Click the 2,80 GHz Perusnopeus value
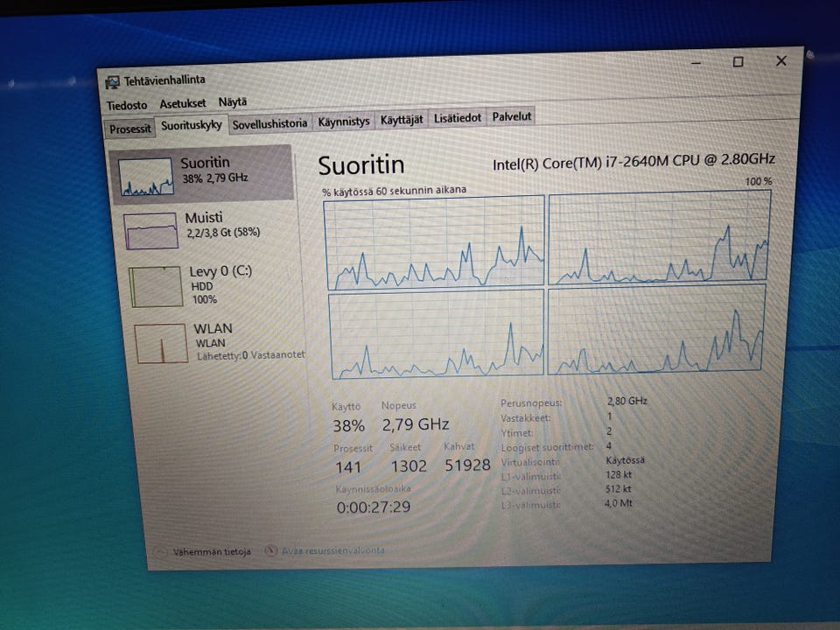 (x=626, y=401)
